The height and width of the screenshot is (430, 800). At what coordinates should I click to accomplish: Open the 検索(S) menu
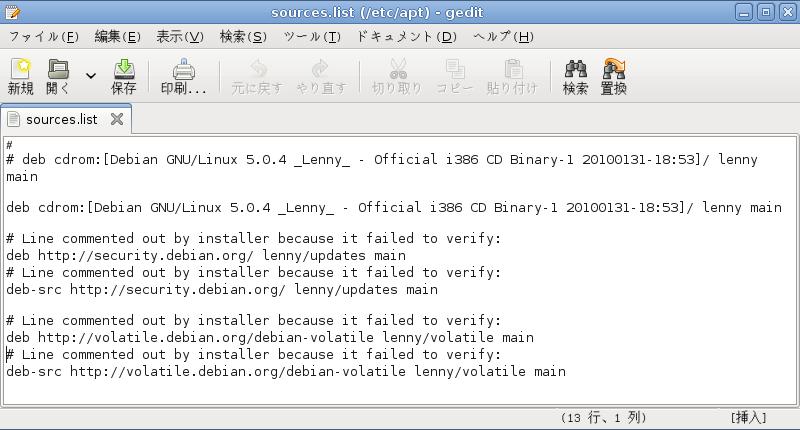[x=243, y=37]
